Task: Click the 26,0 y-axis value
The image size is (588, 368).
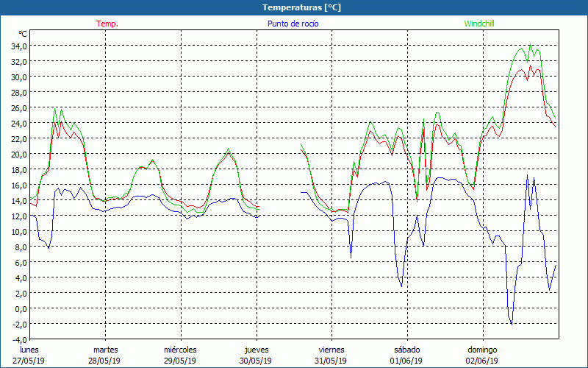Action: coord(20,108)
